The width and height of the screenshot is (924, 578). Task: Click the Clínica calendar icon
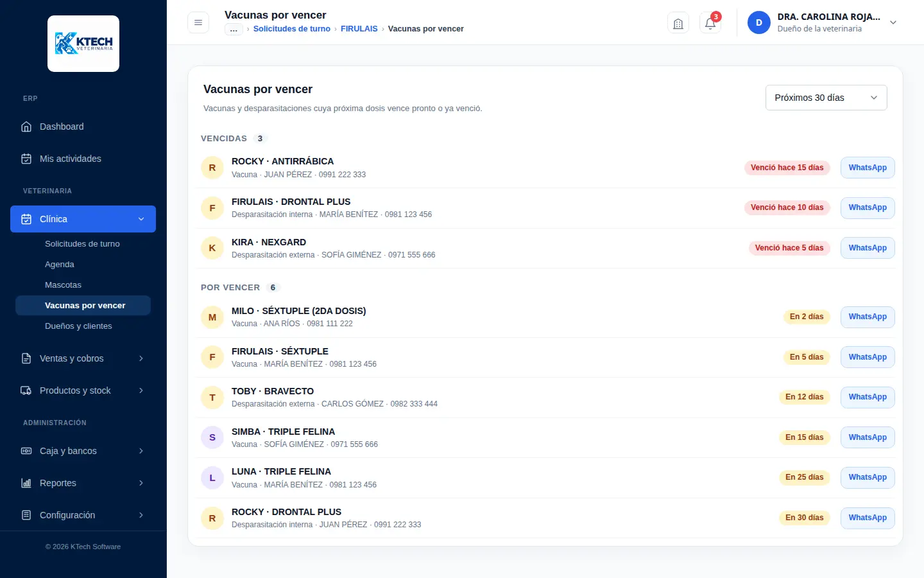point(26,219)
